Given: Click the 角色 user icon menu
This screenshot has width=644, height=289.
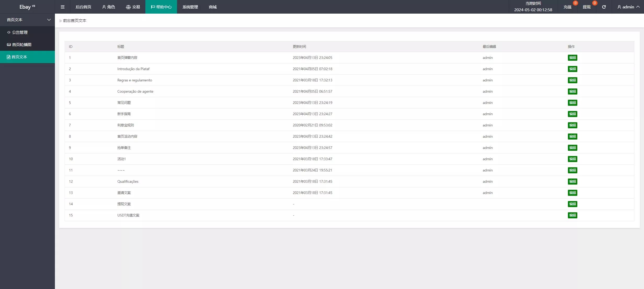Looking at the screenshot, I should pos(109,7).
